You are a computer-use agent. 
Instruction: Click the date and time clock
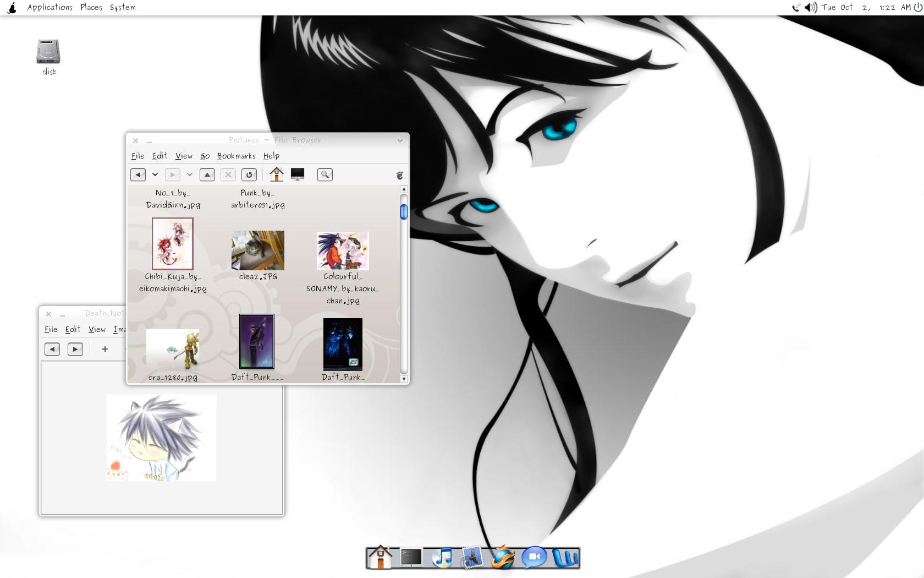click(866, 8)
